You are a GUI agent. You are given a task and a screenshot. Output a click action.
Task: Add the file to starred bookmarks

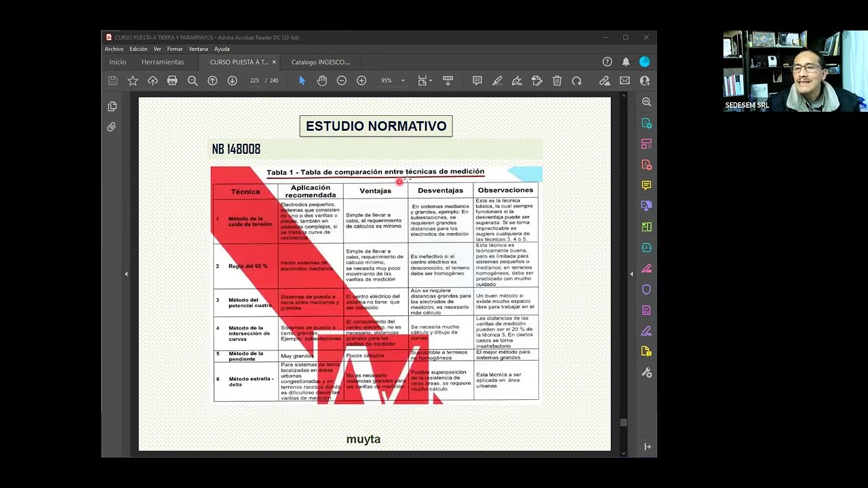click(133, 81)
